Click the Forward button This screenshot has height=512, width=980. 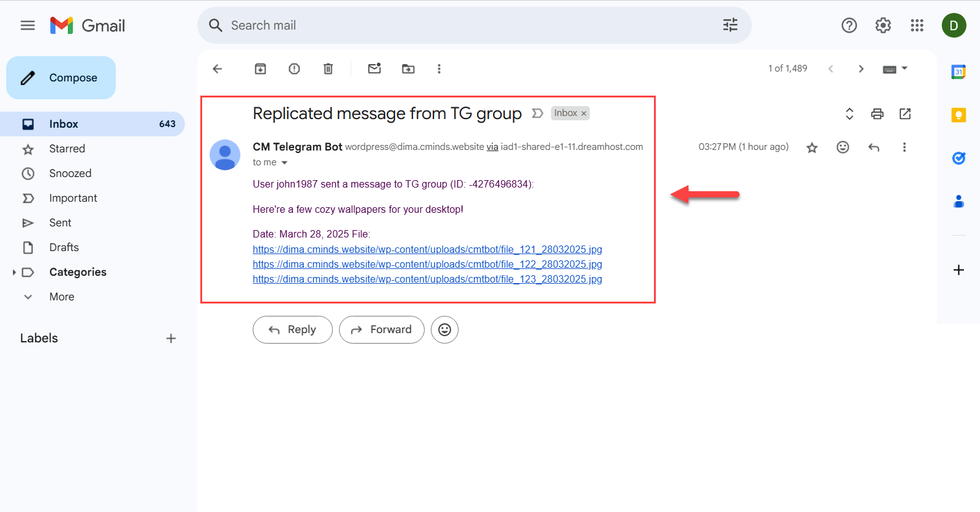pyautogui.click(x=382, y=329)
